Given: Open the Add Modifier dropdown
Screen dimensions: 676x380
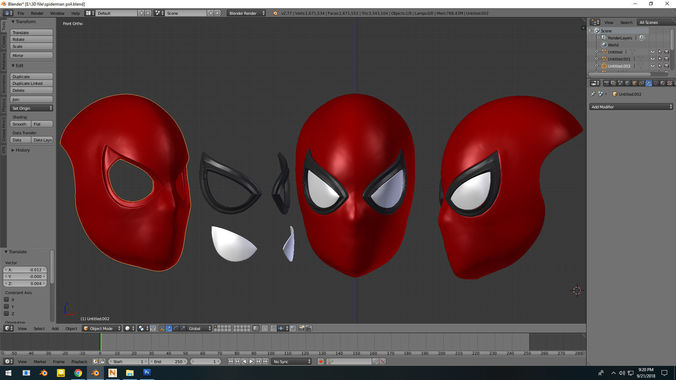Looking at the screenshot, I should 631,107.
